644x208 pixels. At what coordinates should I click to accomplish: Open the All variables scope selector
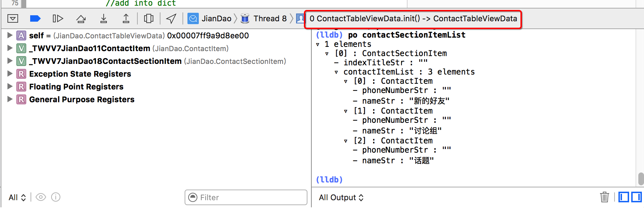(x=17, y=197)
